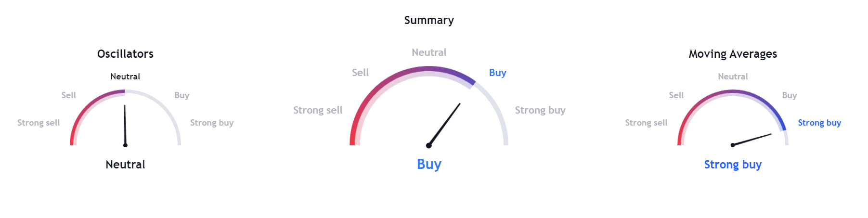
Task: Click the Summary heading
Action: click(x=429, y=20)
